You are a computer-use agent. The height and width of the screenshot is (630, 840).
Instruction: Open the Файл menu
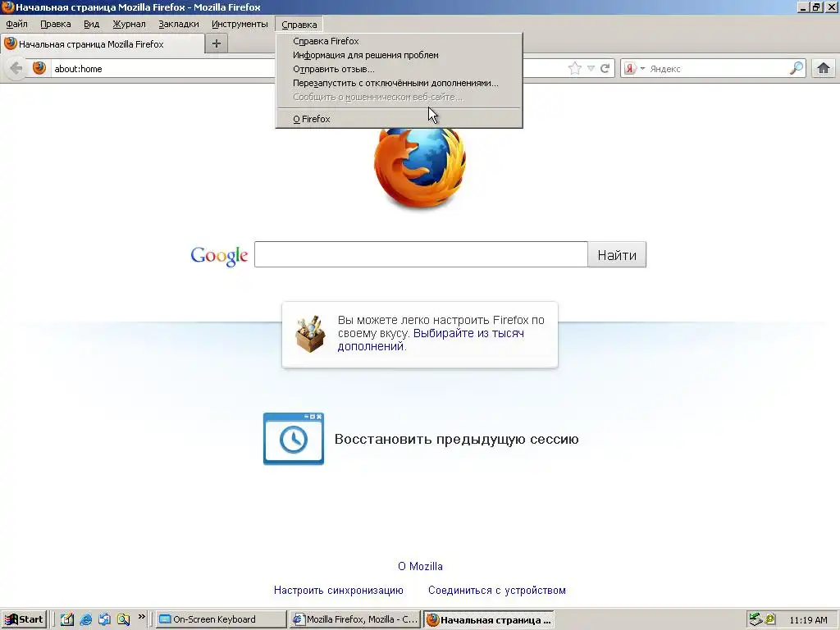16,24
